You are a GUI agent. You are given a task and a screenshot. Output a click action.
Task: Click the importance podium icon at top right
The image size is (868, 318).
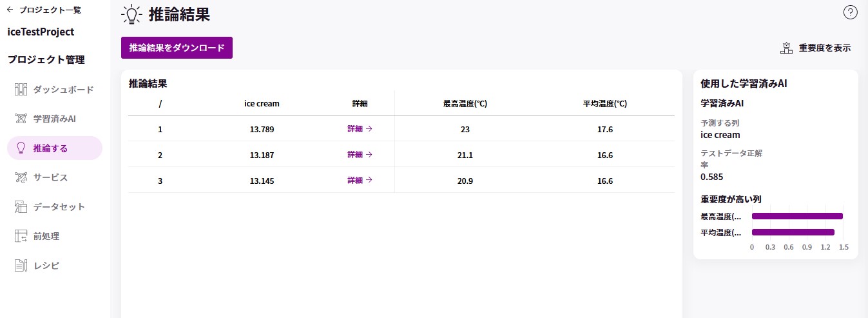click(x=786, y=48)
